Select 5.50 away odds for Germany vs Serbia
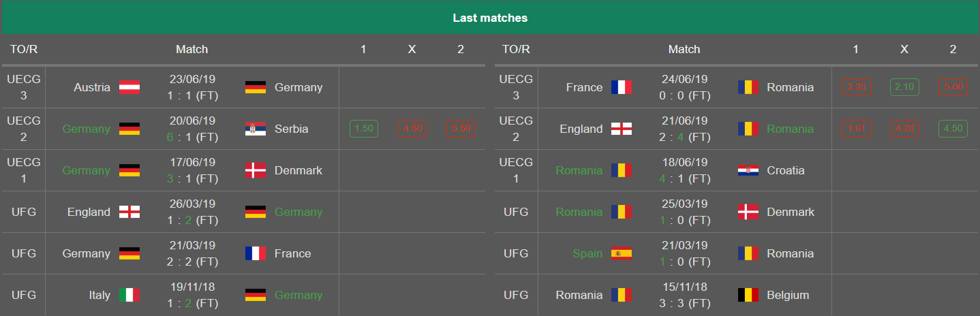The width and height of the screenshot is (980, 316). [461, 129]
